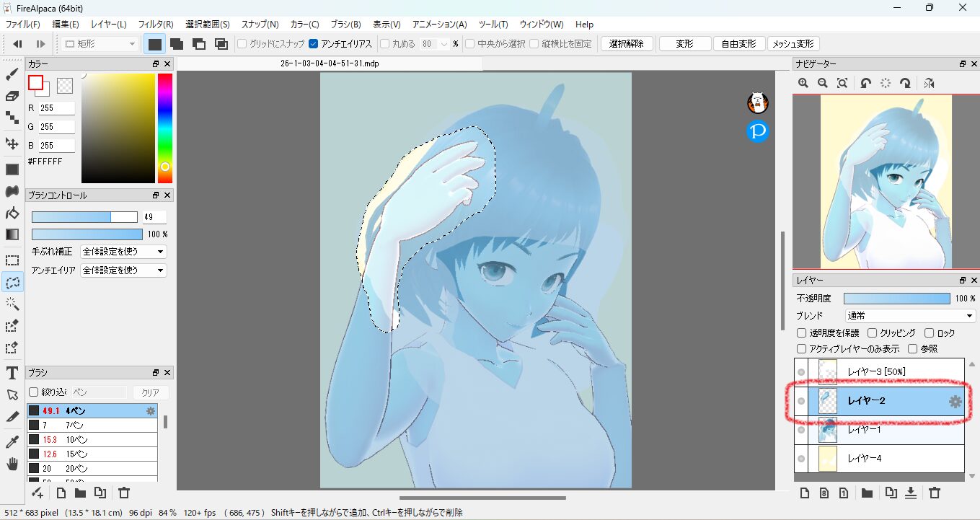Screen dimensions: 980x520
Task: Activate the Hand pan tool
Action: click(x=12, y=464)
